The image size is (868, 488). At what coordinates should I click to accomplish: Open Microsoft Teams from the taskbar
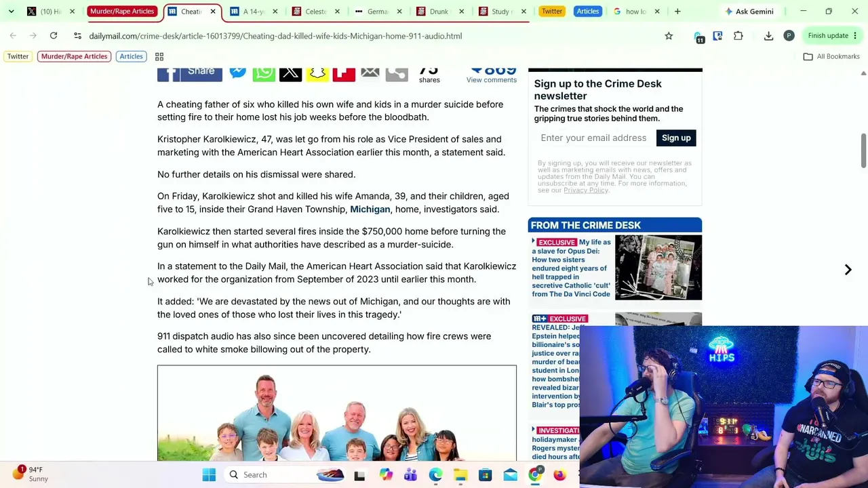point(410,475)
